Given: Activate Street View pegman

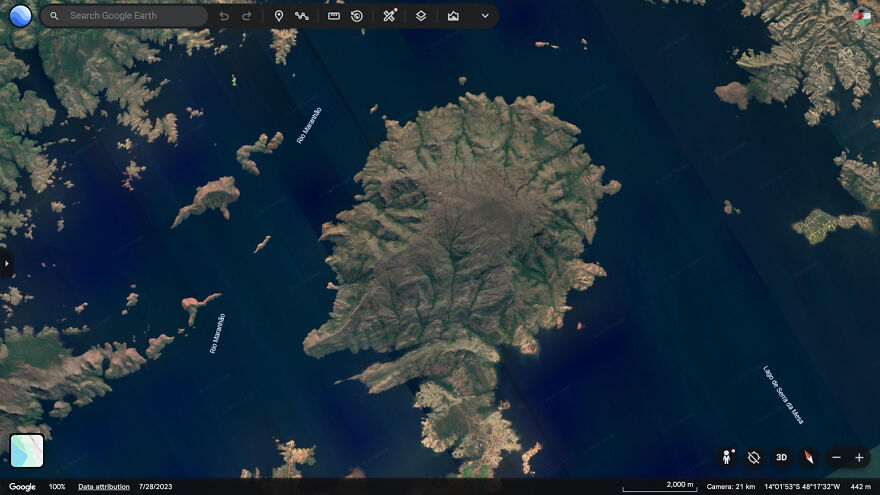Looking at the screenshot, I should pyautogui.click(x=728, y=457).
